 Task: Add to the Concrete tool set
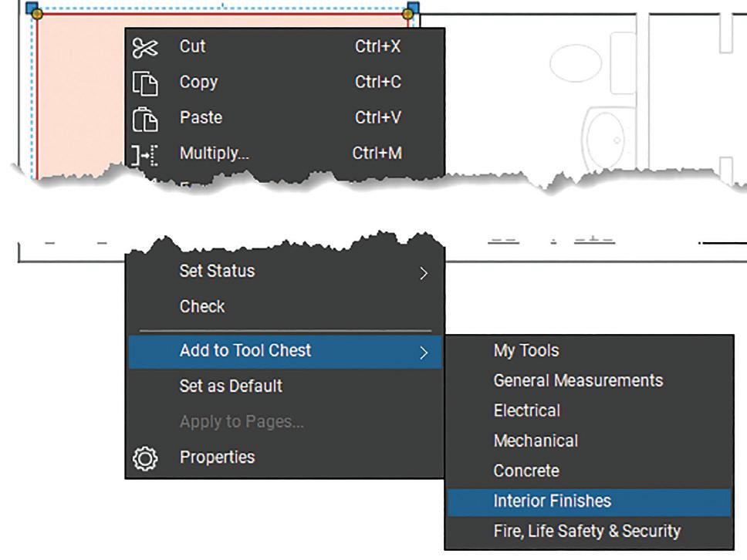(x=526, y=471)
